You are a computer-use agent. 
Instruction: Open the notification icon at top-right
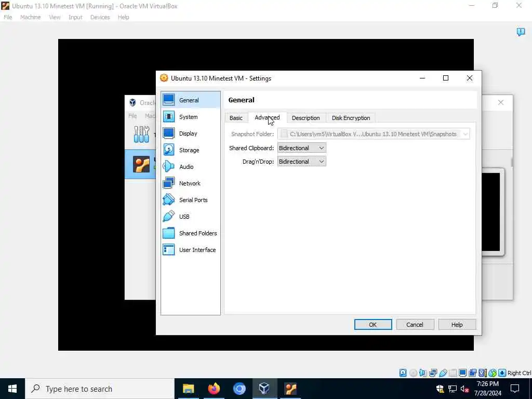coord(521,32)
